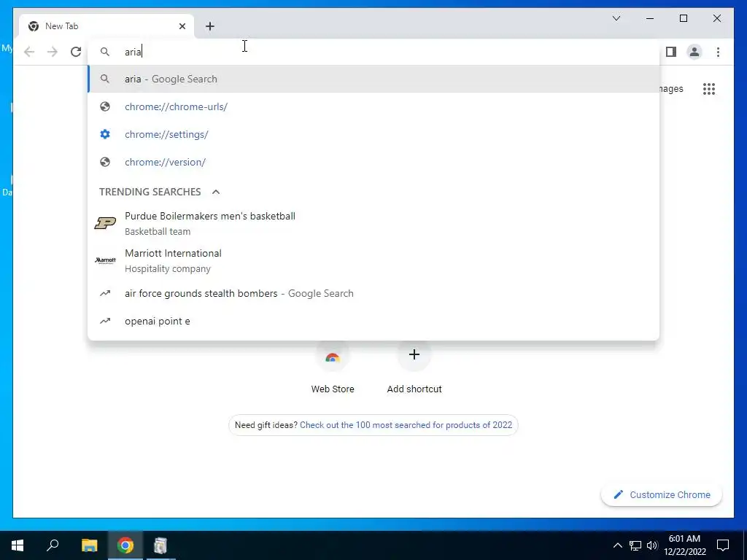Open the Google apps grid
The image size is (747, 560).
(709, 89)
